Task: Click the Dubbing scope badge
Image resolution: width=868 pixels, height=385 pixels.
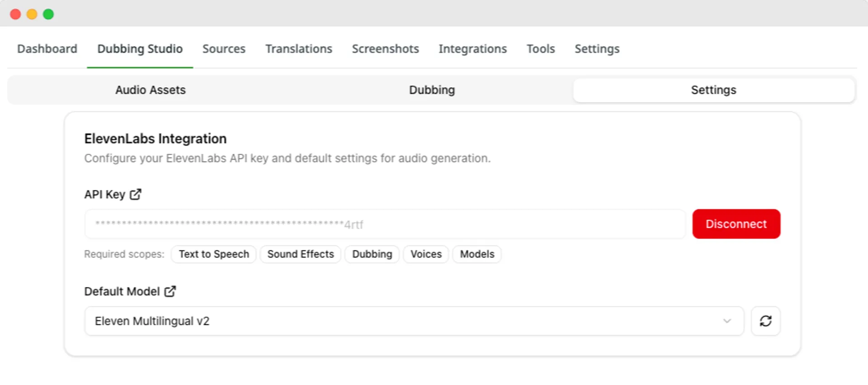Action: point(372,254)
